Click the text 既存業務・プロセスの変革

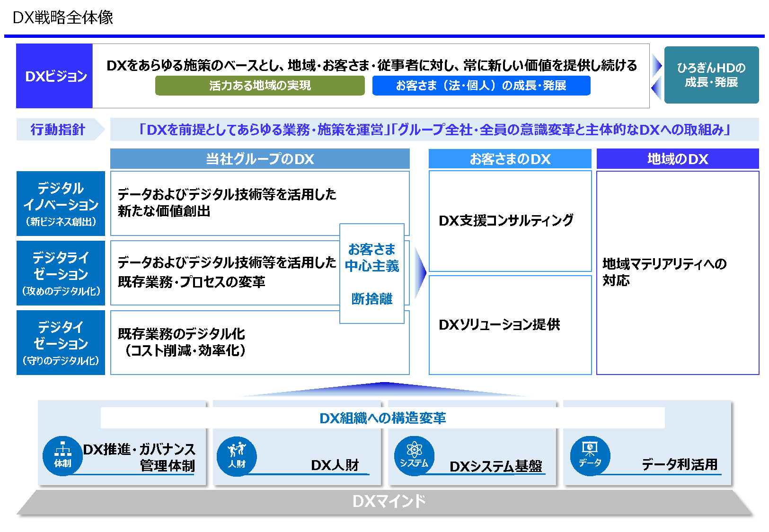[191, 282]
